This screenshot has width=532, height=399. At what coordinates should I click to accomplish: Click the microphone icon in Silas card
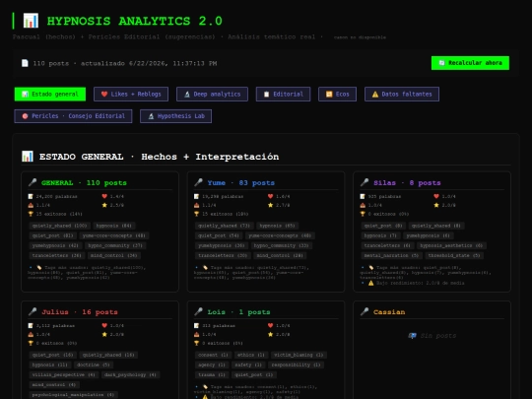(365, 182)
